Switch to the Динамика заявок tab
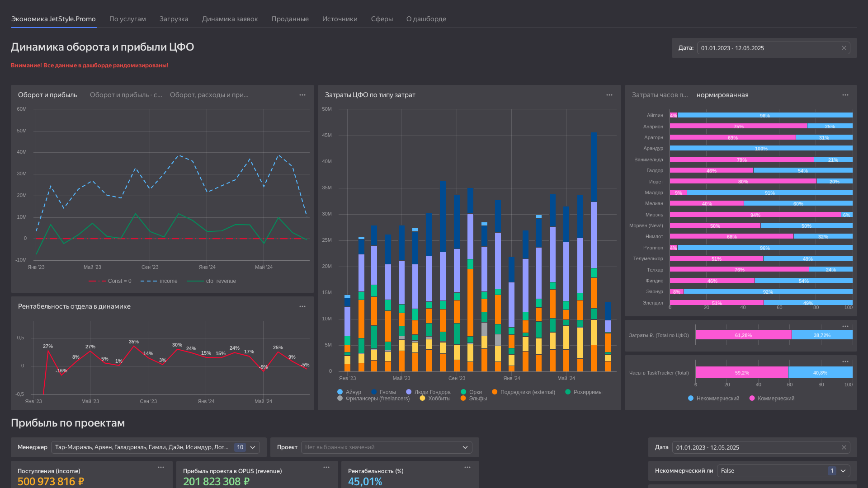The width and height of the screenshot is (868, 488). [230, 19]
